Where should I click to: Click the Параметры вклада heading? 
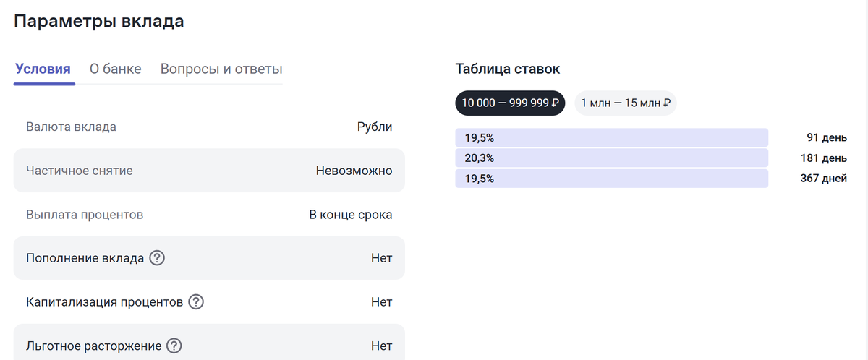[x=99, y=21]
